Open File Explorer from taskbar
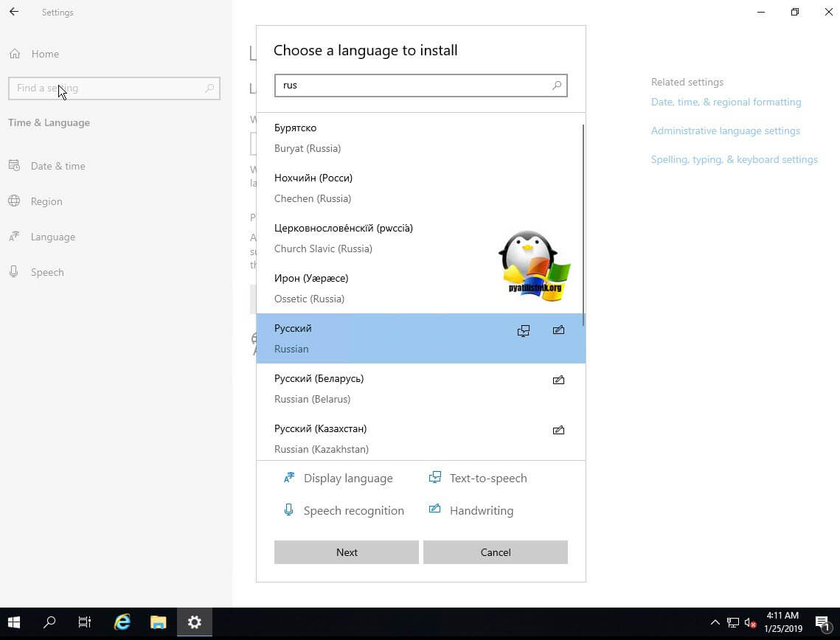 pos(159,622)
